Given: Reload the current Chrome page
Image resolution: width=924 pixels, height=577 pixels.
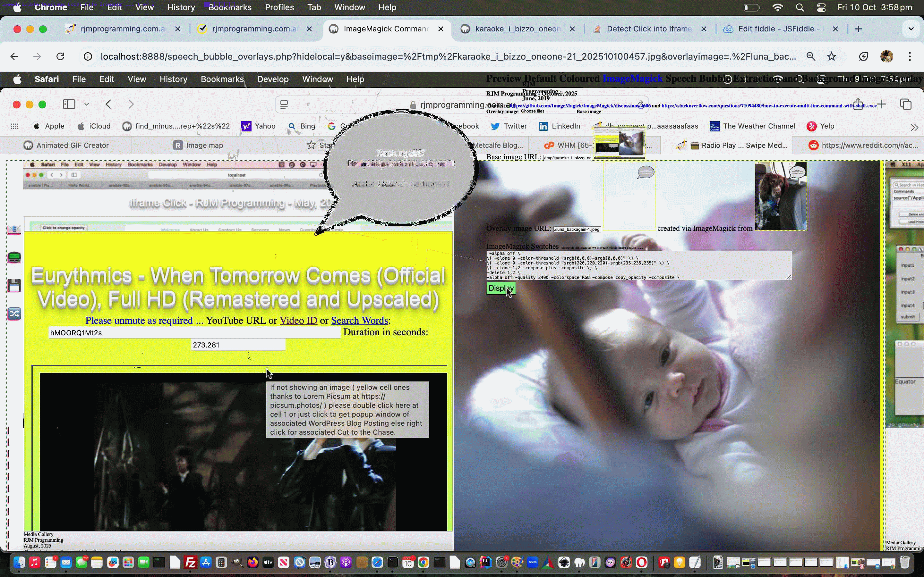Looking at the screenshot, I should pos(60,56).
